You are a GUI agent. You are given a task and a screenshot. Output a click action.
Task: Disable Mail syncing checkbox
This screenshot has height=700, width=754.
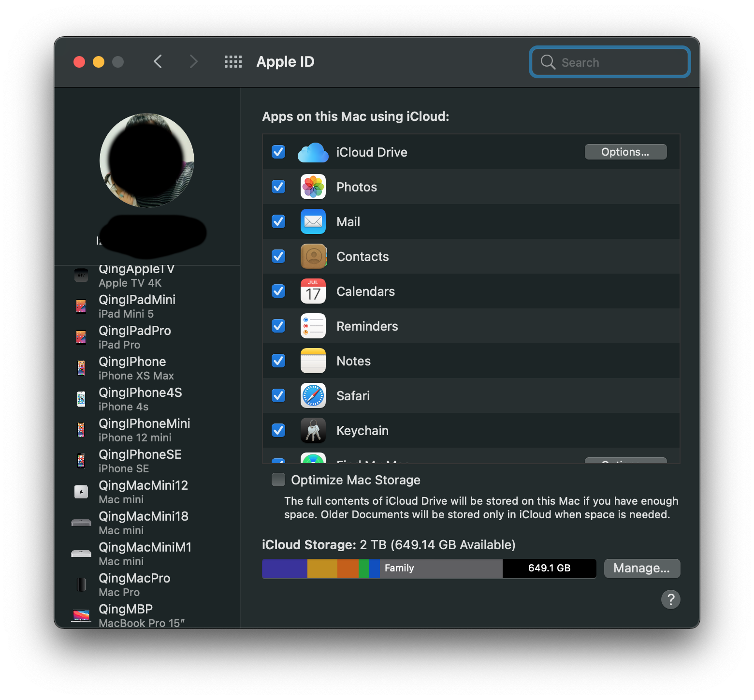[278, 222]
